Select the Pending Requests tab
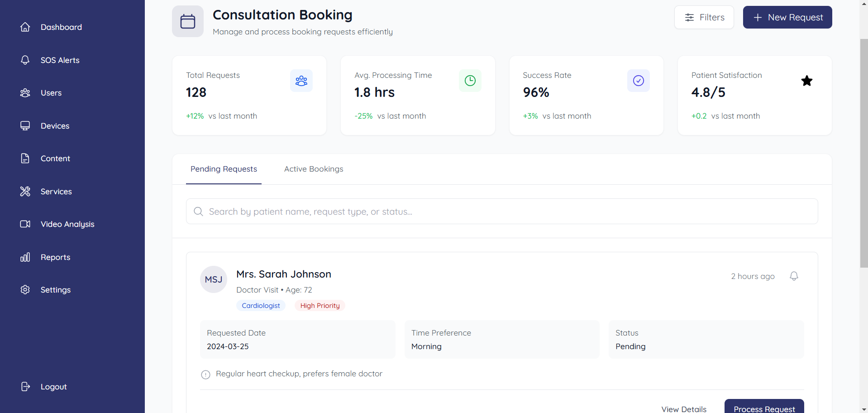 point(224,169)
